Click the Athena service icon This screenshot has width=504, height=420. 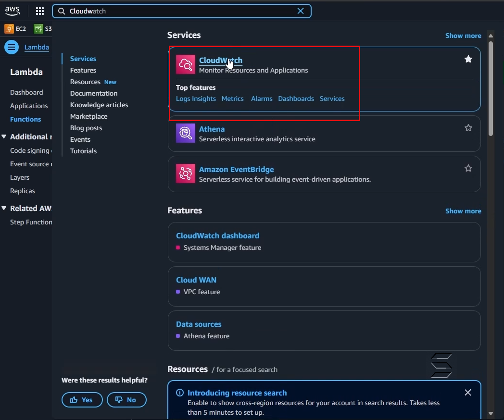pyautogui.click(x=186, y=133)
